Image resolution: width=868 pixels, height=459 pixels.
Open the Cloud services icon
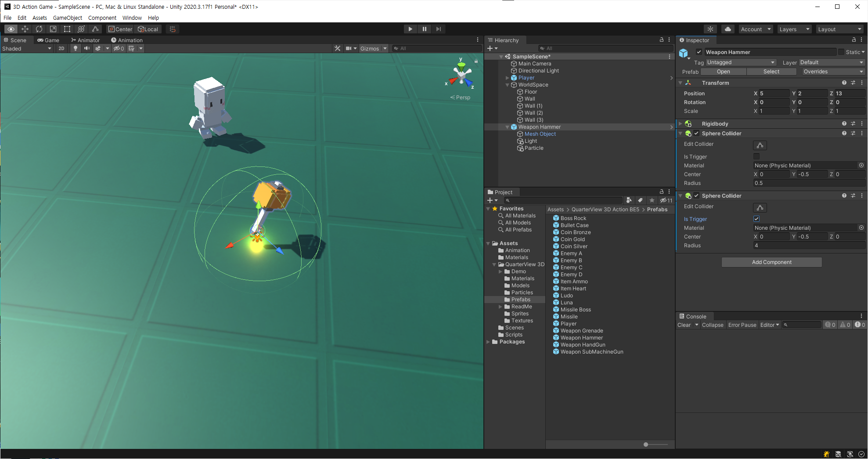click(728, 29)
